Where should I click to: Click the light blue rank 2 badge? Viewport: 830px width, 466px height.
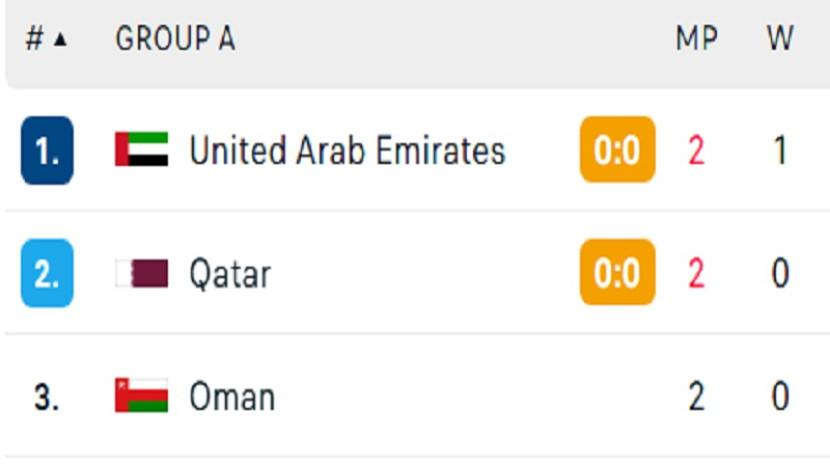(x=47, y=273)
